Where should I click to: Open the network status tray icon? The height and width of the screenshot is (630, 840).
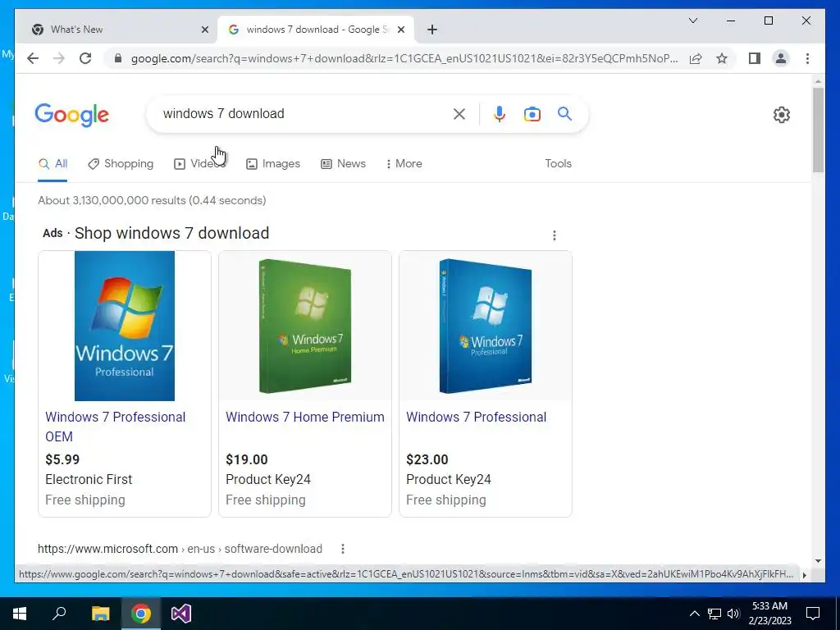(x=714, y=614)
